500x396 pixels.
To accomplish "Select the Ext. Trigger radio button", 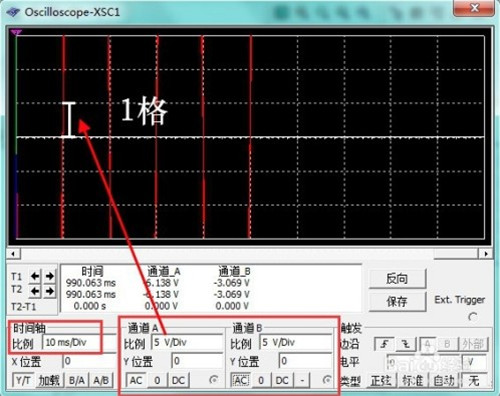I will pos(473,317).
